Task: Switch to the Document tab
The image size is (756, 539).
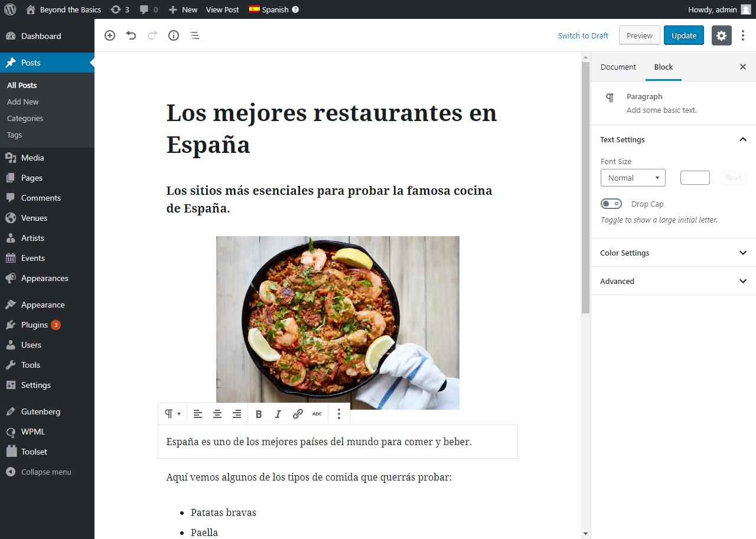Action: [618, 67]
